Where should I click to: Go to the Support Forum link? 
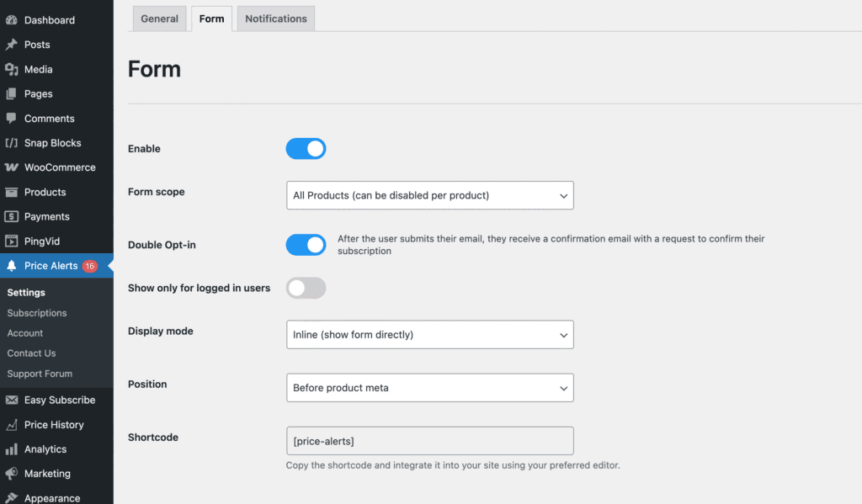tap(40, 374)
